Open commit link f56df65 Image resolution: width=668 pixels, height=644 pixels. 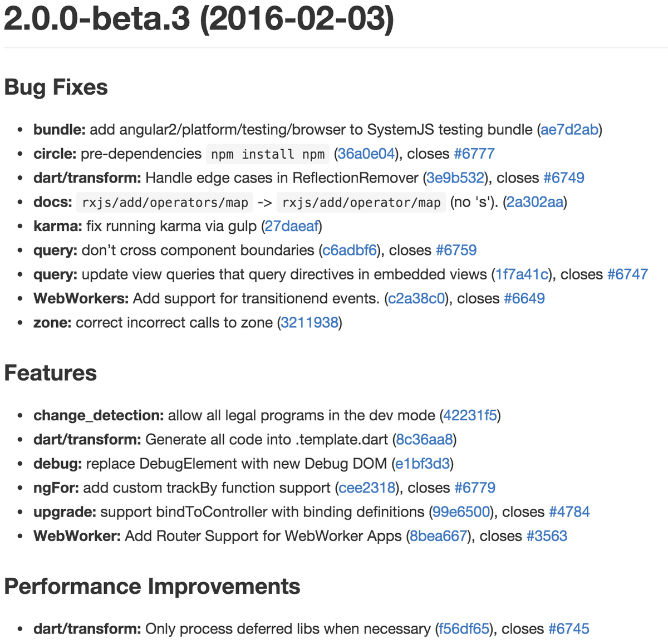pyautogui.click(x=464, y=629)
